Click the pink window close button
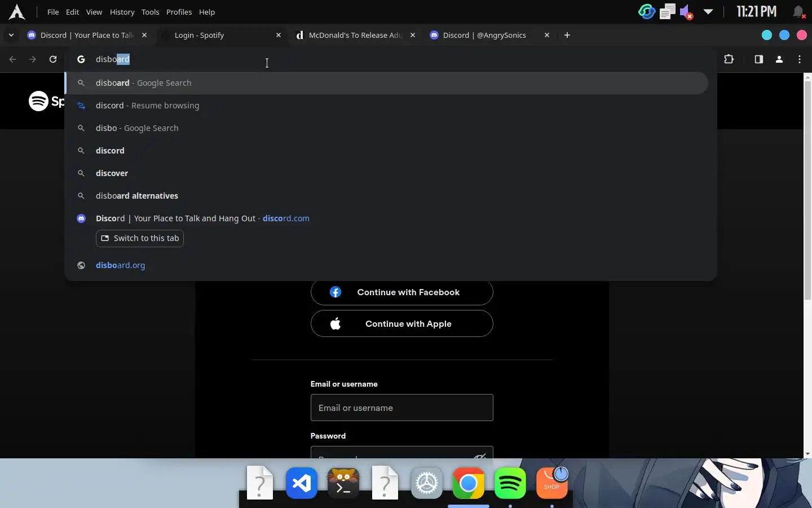Viewport: 812px width, 508px height. click(x=802, y=35)
